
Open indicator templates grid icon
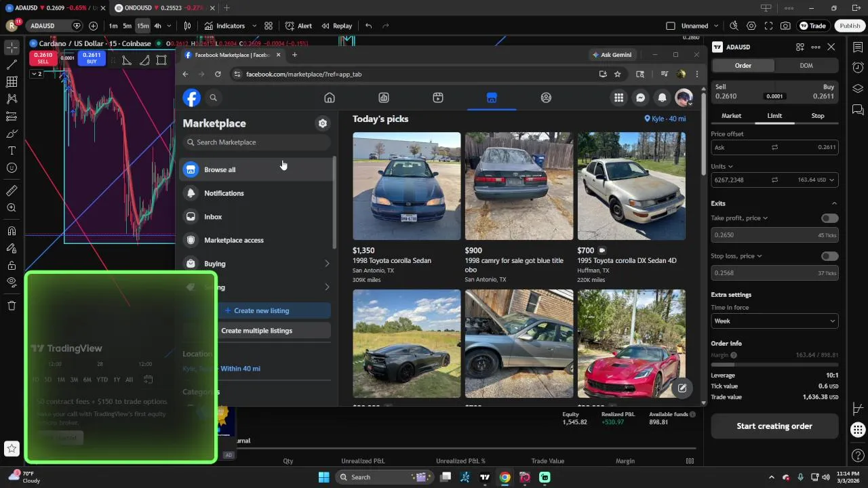269,26
